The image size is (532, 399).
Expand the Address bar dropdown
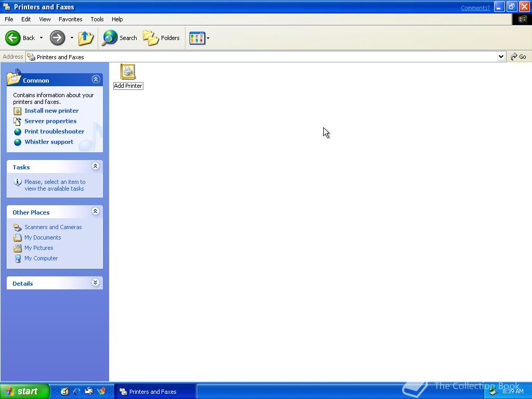pyautogui.click(x=501, y=57)
